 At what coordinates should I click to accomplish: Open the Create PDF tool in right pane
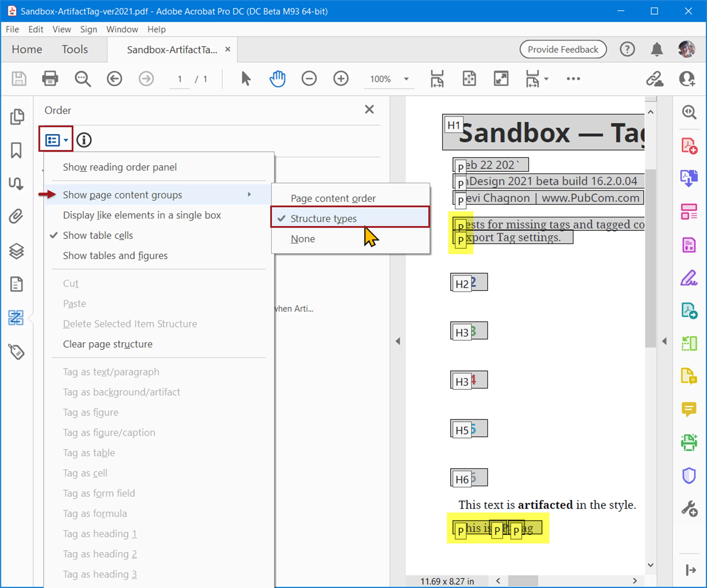click(x=689, y=146)
